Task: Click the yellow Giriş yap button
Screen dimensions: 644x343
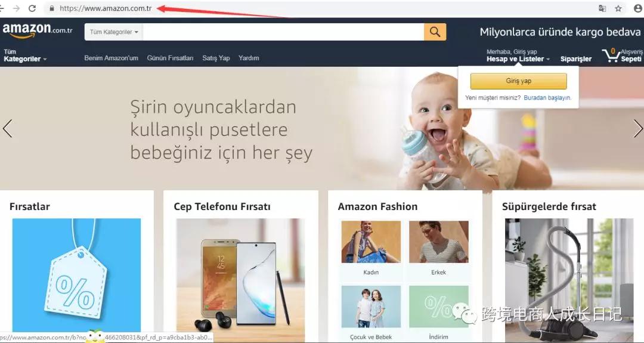Action: tap(518, 81)
